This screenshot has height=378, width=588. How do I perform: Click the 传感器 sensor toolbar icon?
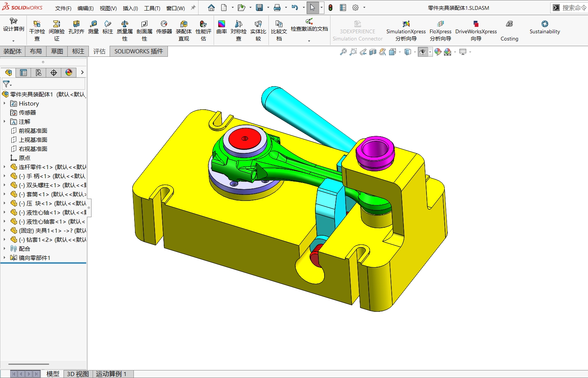[x=164, y=27]
